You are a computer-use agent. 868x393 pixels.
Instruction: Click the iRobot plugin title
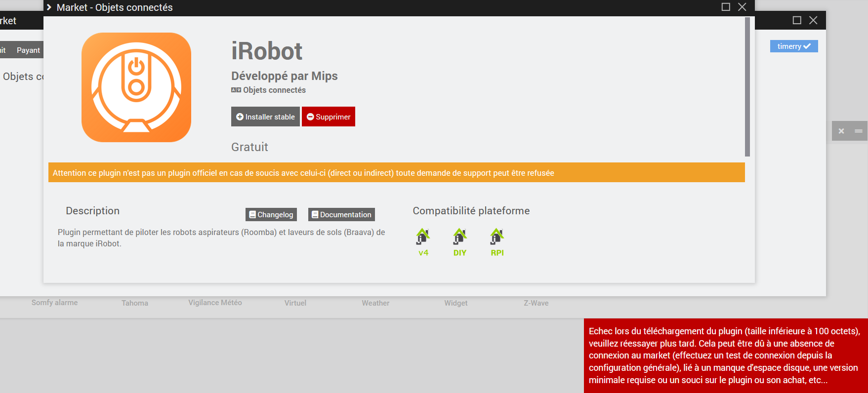coord(267,51)
